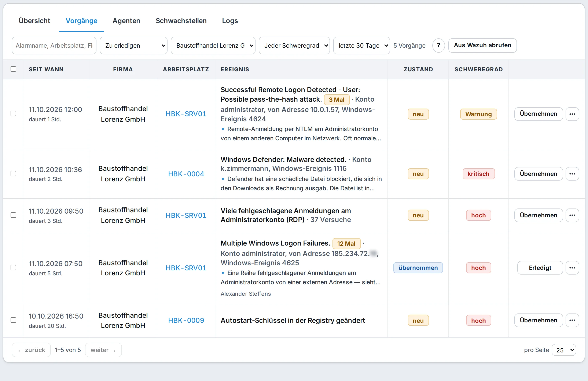Image resolution: width=588 pixels, height=381 pixels.
Task: Click 'Aus Wazuh abrufen' button
Action: (x=482, y=46)
